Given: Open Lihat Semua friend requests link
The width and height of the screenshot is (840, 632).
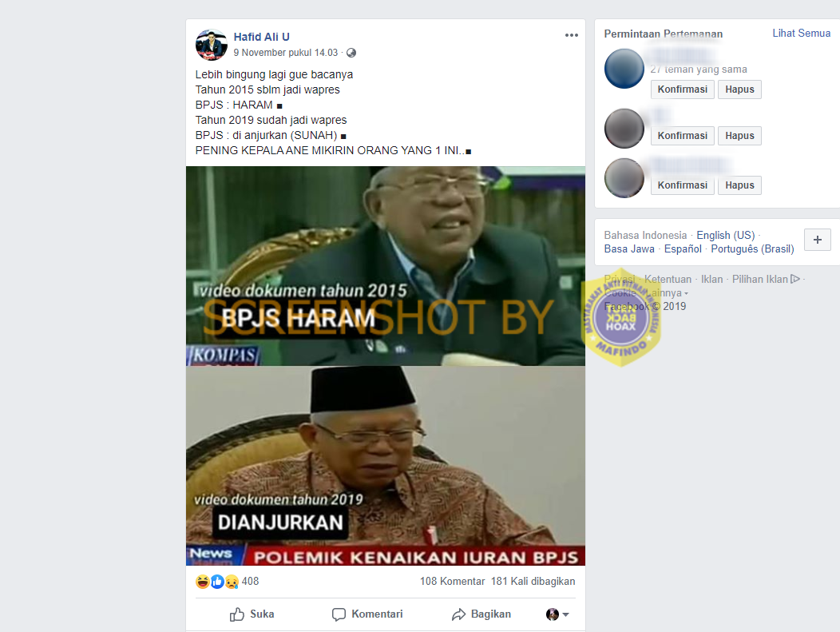Looking at the screenshot, I should click(x=801, y=34).
